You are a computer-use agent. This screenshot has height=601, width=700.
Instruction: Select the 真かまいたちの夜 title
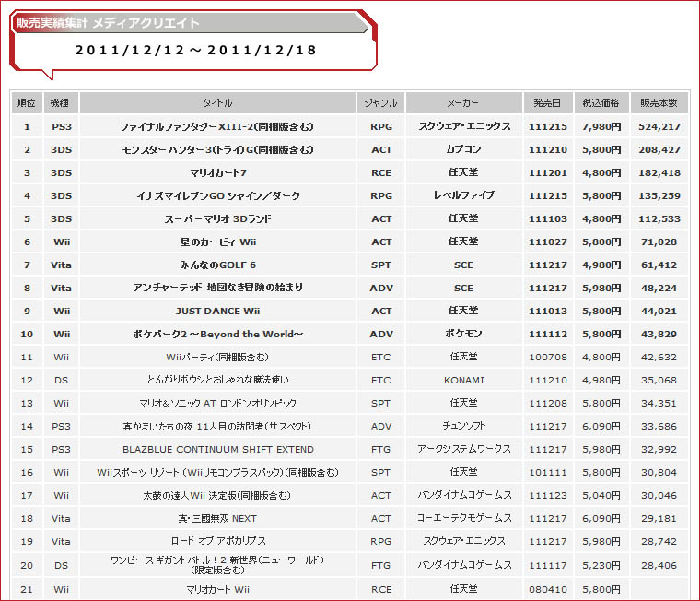[217, 426]
